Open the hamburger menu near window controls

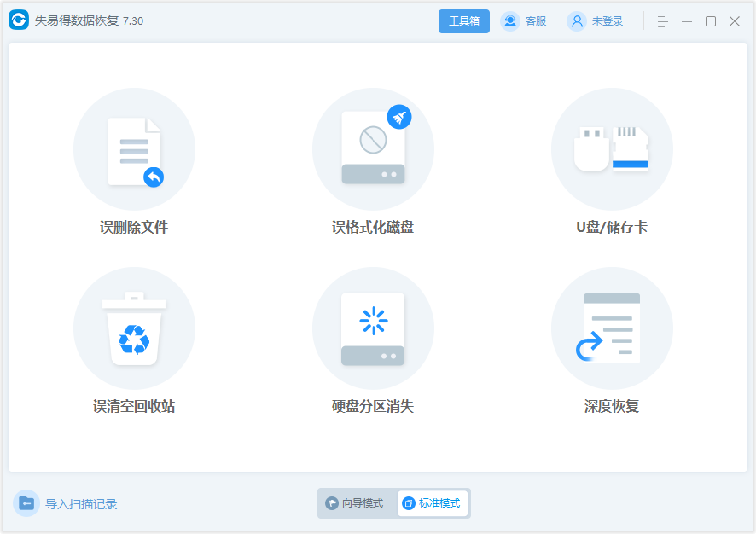[x=661, y=20]
